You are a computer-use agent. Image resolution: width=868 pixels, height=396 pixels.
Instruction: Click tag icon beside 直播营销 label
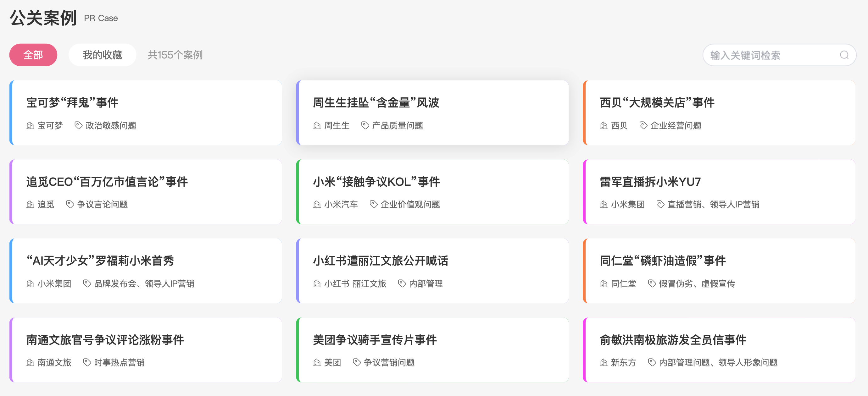pyautogui.click(x=660, y=204)
